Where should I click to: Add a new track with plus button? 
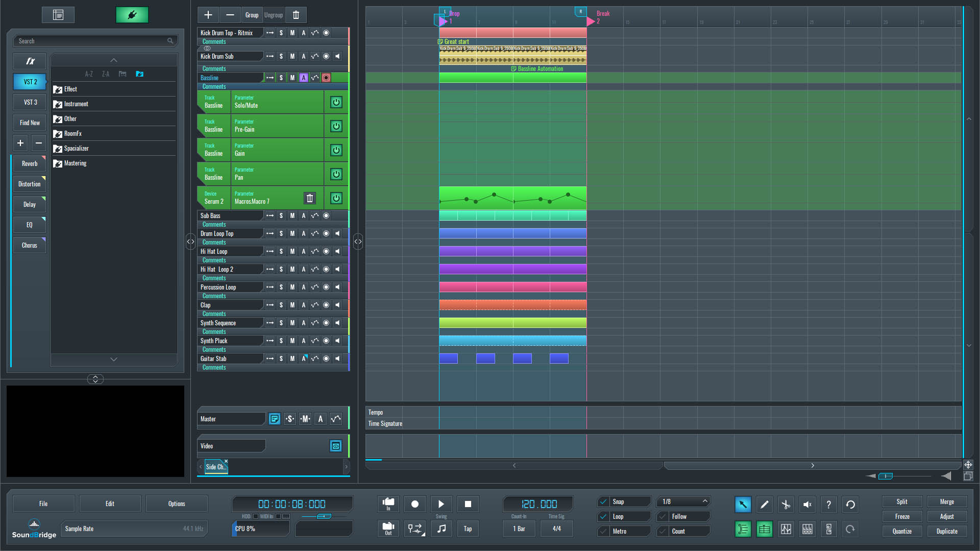pyautogui.click(x=208, y=15)
